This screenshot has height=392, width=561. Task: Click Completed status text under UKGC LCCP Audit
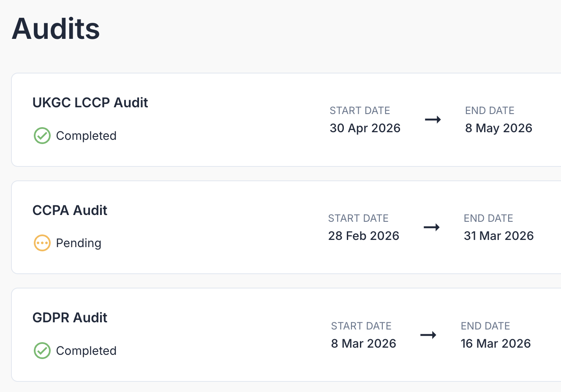click(86, 136)
